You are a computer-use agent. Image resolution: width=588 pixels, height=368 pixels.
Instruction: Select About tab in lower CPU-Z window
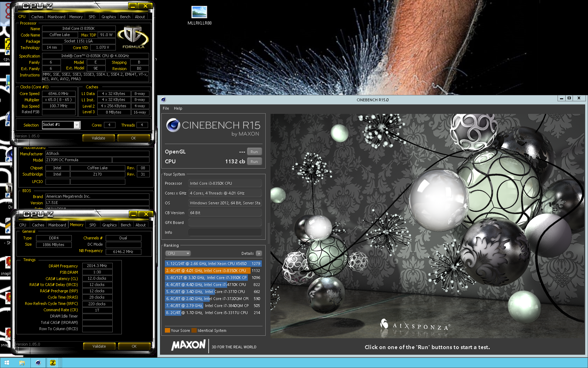click(x=141, y=225)
